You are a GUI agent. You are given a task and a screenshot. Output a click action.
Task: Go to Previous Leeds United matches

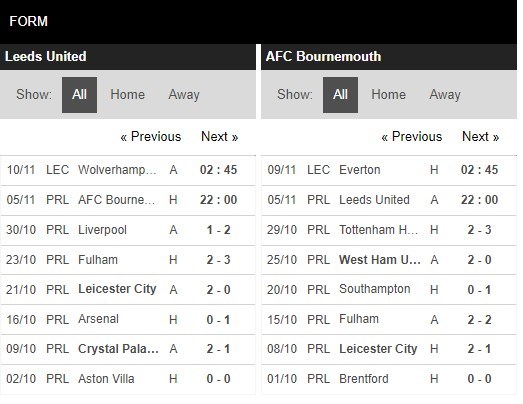click(x=151, y=137)
